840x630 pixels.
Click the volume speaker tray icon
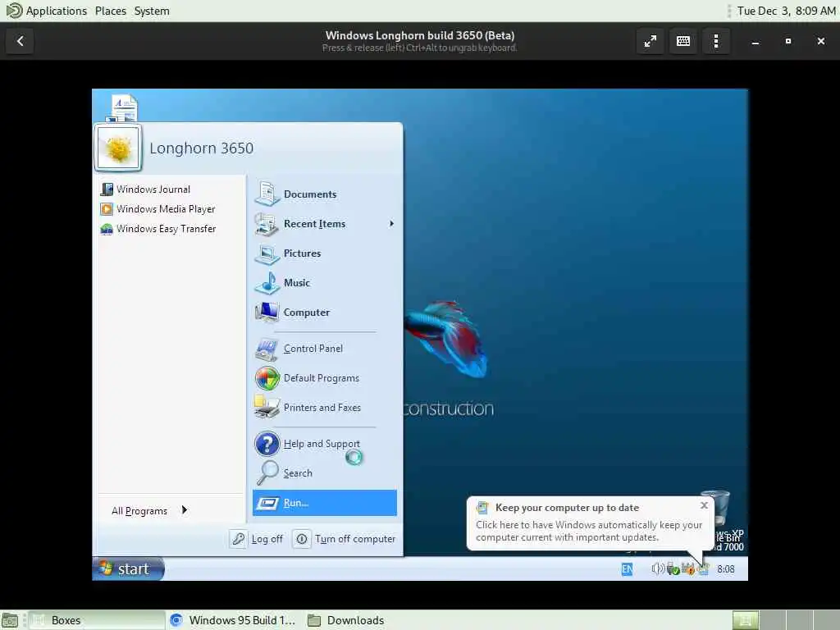[x=657, y=569]
